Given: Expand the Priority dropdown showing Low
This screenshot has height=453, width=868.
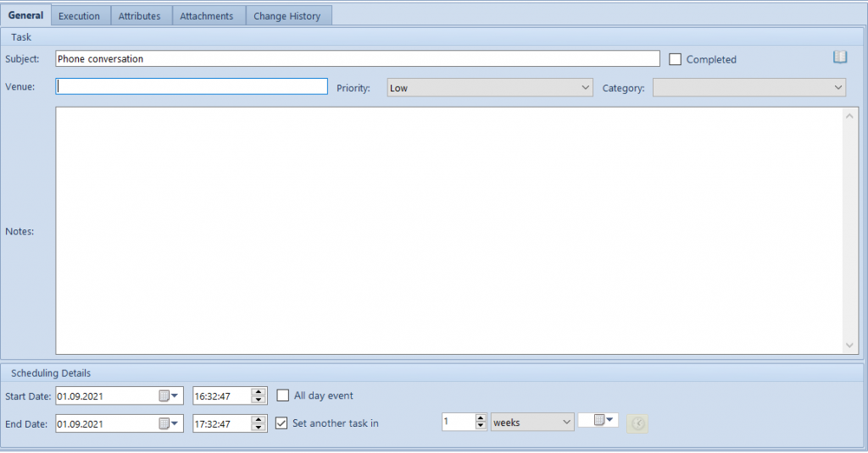Looking at the screenshot, I should (490, 87).
